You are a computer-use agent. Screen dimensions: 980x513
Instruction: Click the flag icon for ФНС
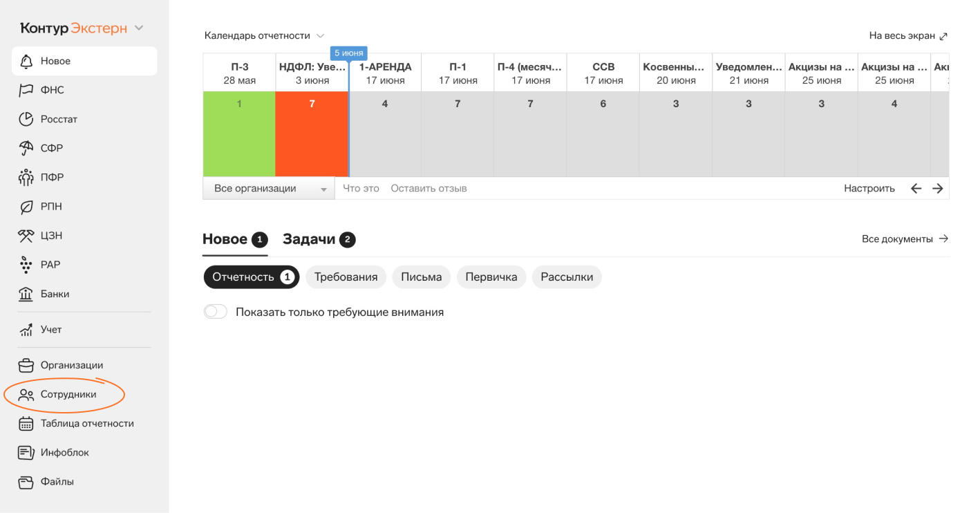[26, 90]
